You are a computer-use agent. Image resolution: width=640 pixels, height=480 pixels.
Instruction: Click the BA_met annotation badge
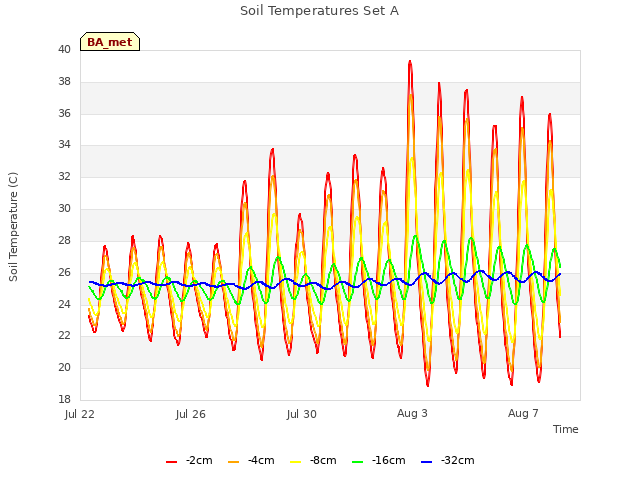(x=110, y=42)
